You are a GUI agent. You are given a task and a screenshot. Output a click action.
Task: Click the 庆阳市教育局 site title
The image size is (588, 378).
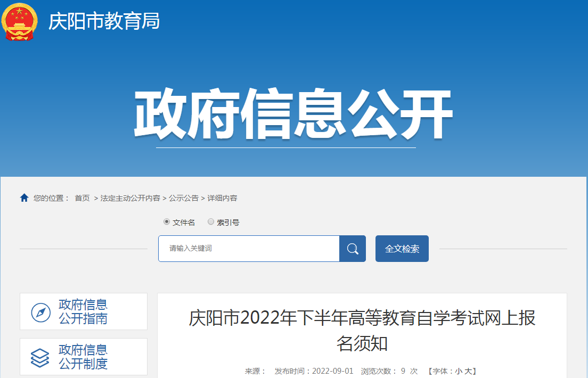click(x=104, y=21)
